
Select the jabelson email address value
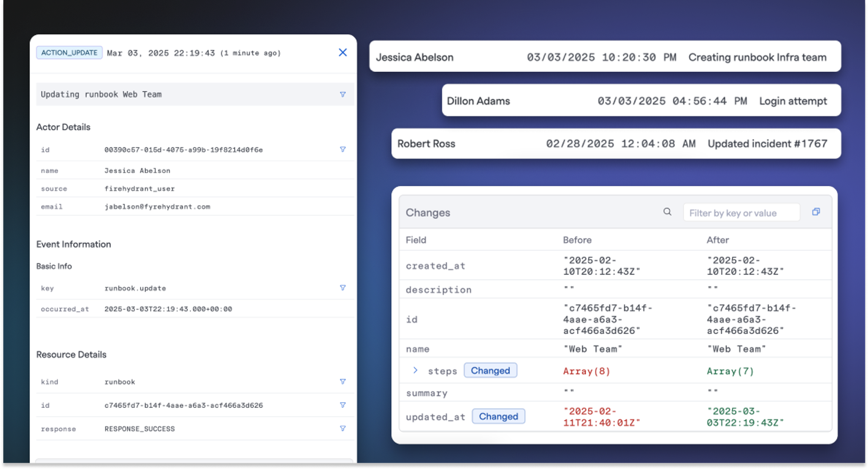click(157, 207)
